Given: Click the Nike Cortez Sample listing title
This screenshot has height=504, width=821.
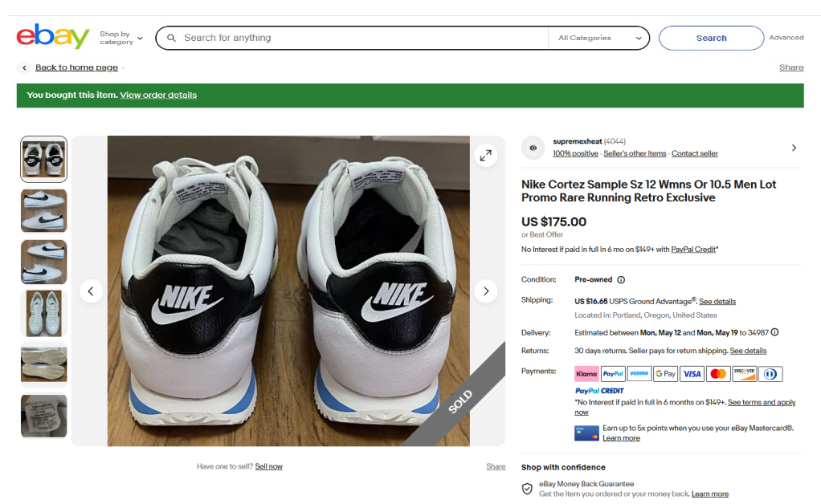Looking at the screenshot, I should [x=648, y=191].
